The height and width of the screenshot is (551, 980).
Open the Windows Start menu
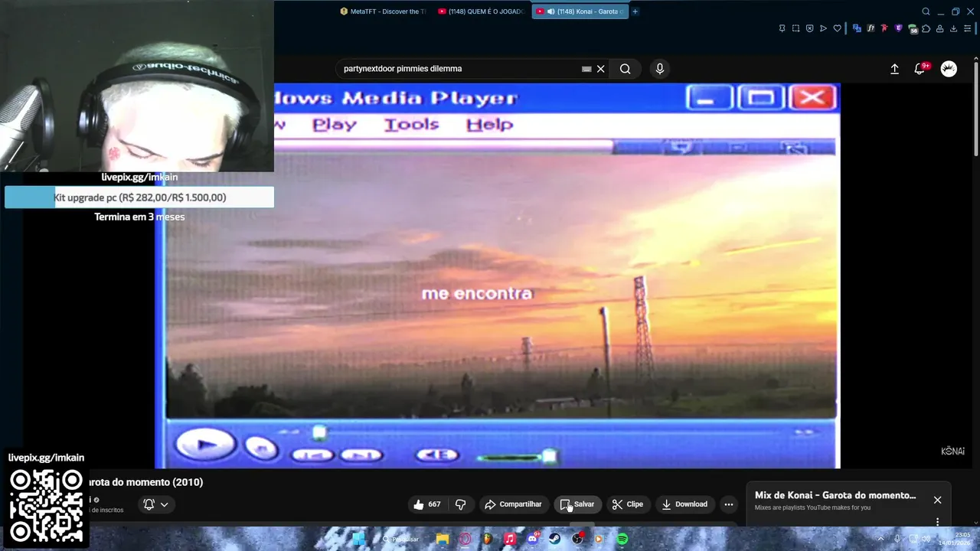tap(358, 539)
